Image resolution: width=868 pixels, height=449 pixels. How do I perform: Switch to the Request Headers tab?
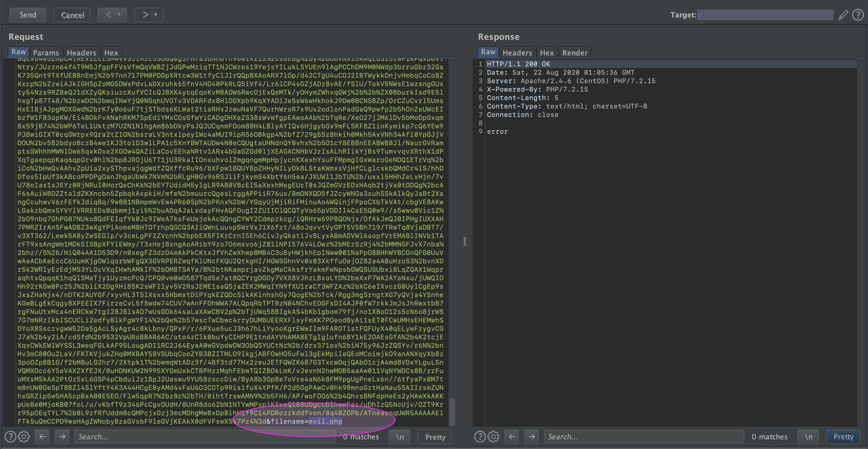tap(81, 52)
